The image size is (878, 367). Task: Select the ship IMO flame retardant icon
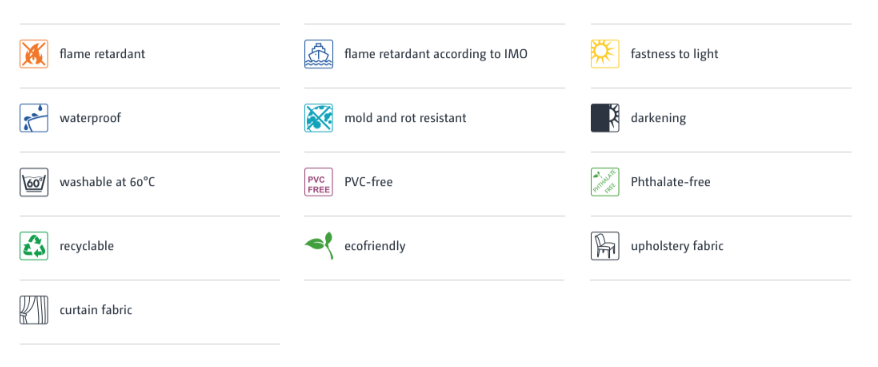[319, 54]
